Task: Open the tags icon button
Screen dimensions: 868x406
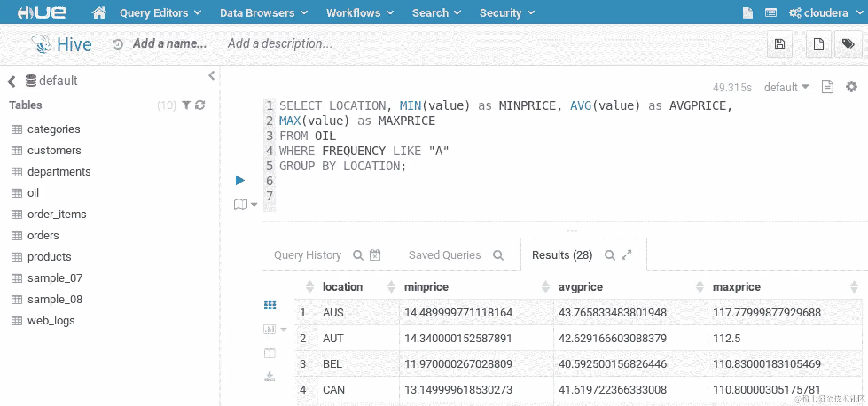Action: tap(848, 44)
